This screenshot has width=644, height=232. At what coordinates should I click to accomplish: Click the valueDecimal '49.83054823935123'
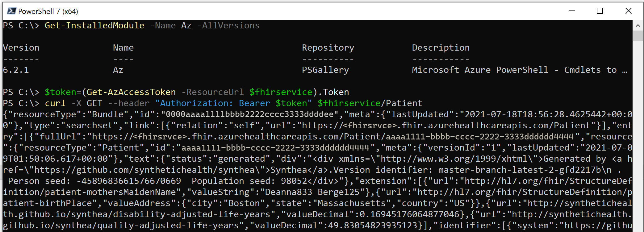(373, 226)
